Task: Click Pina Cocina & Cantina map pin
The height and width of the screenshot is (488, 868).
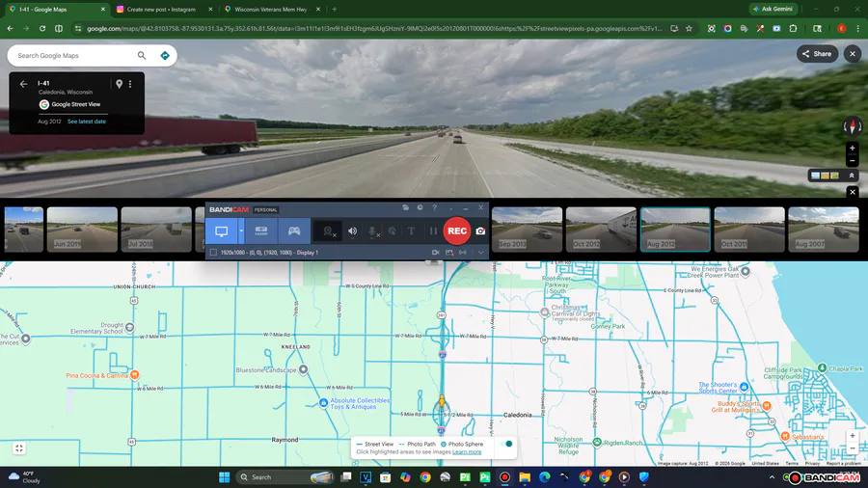Action: (134, 375)
